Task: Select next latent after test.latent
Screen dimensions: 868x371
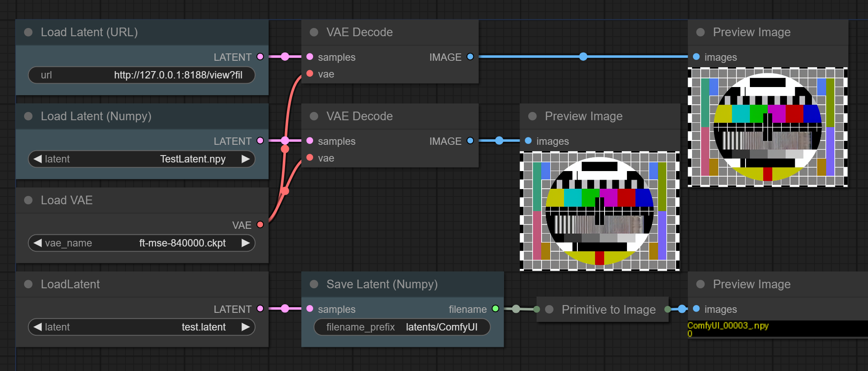Action: pyautogui.click(x=246, y=327)
